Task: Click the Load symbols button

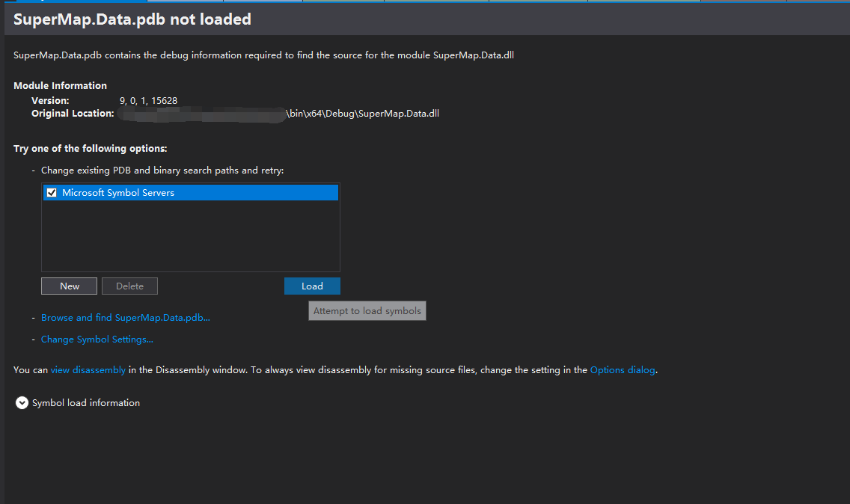Action: click(x=312, y=286)
